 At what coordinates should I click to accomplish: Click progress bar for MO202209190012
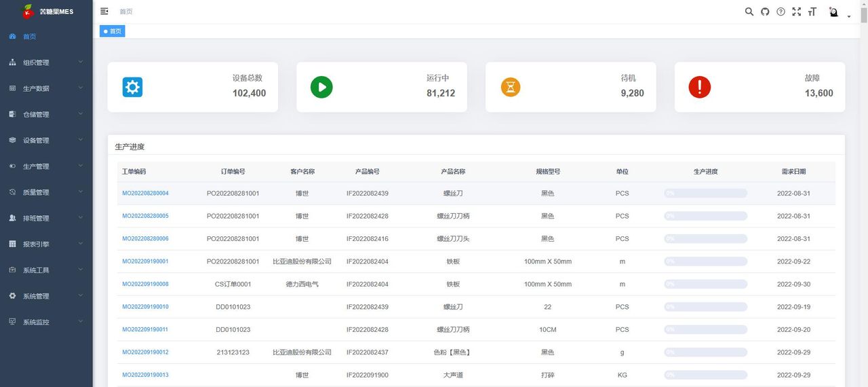(705, 352)
